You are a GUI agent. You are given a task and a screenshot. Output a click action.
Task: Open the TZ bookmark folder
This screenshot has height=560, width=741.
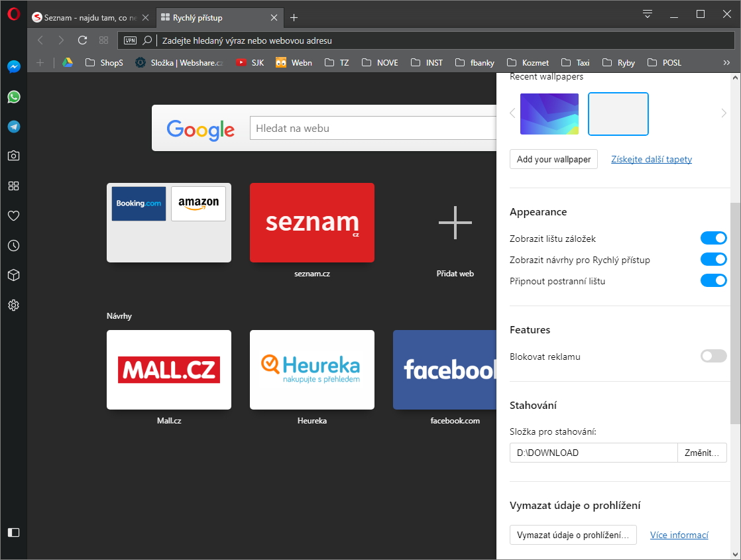point(337,62)
